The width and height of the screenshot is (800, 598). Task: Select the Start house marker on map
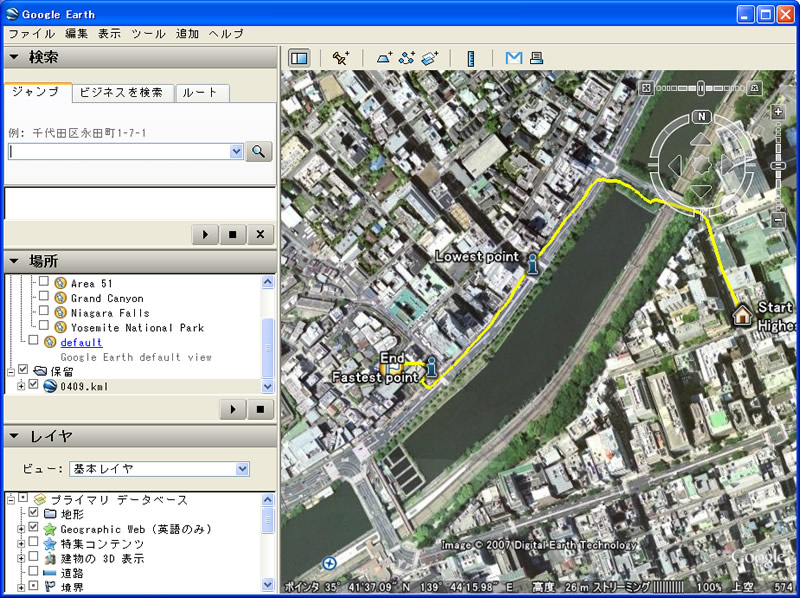tap(742, 315)
